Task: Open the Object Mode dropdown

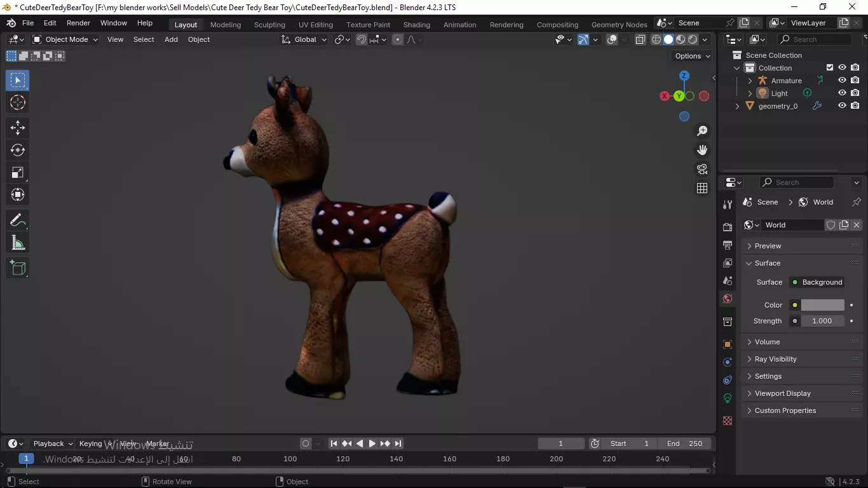Action: pyautogui.click(x=65, y=39)
